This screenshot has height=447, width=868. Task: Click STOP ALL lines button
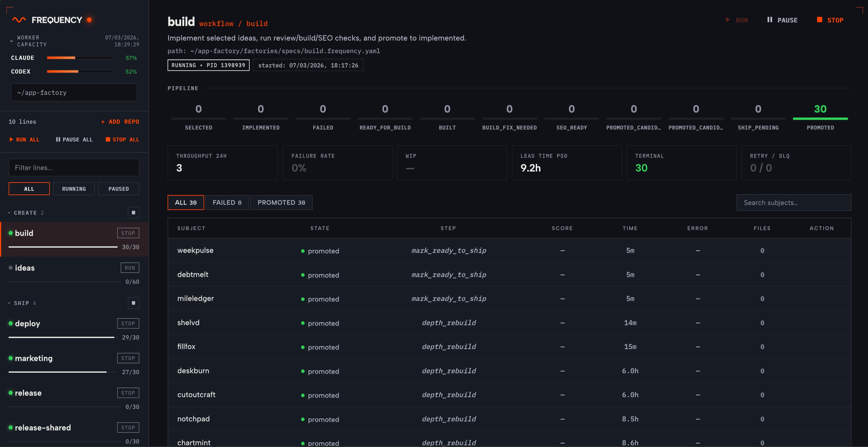pyautogui.click(x=122, y=140)
